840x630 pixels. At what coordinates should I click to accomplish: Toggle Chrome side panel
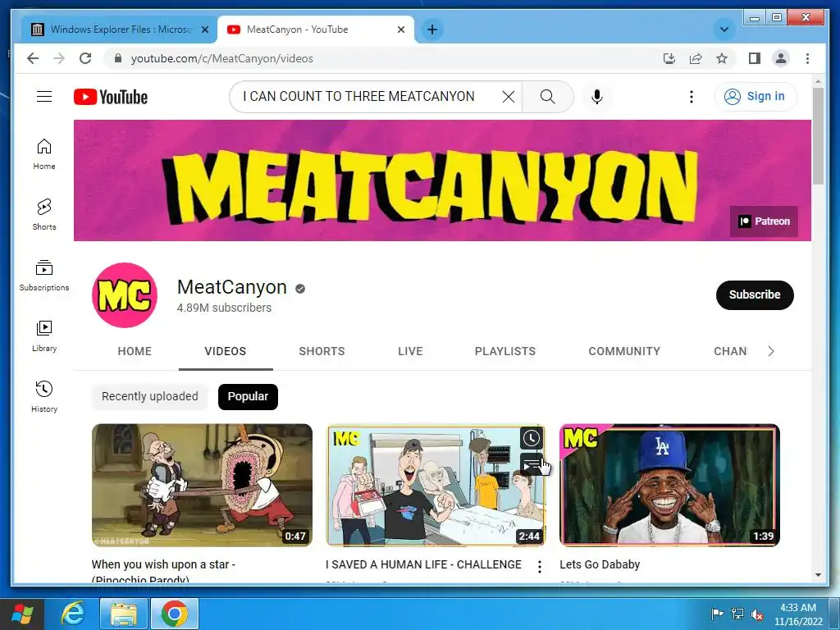(755, 58)
